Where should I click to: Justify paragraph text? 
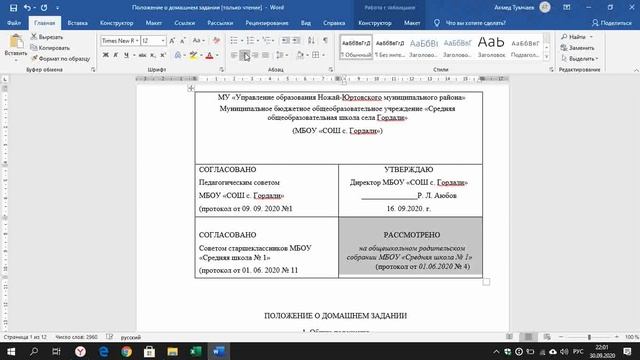click(265, 55)
